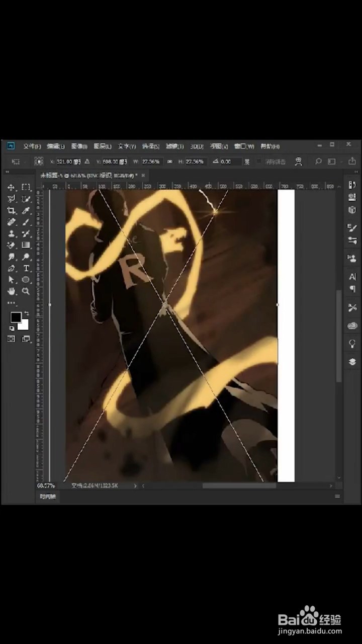Click the white background color swatch

[24, 326]
